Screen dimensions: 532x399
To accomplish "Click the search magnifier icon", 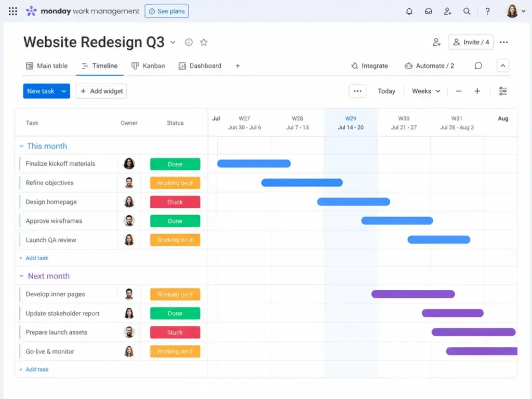I will 467,11.
